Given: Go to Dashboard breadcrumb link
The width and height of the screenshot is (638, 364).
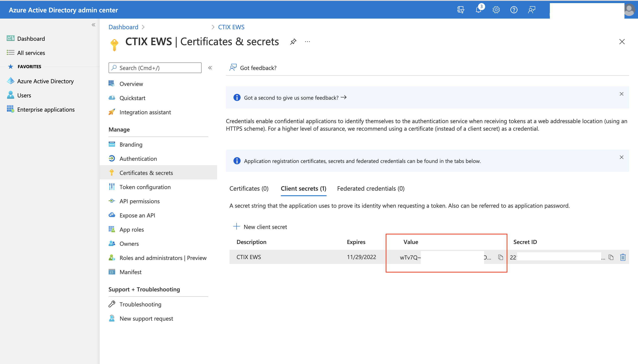Looking at the screenshot, I should tap(123, 27).
